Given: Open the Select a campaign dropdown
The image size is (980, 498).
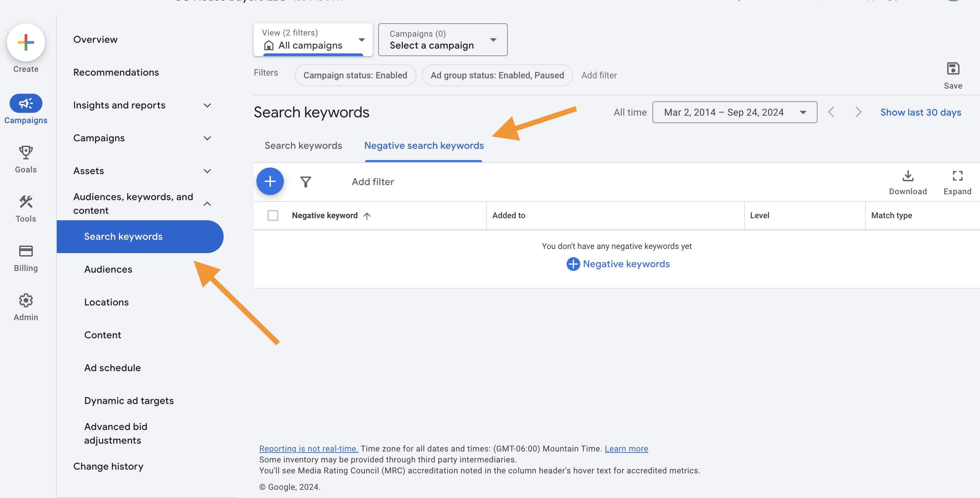Looking at the screenshot, I should coord(443,40).
